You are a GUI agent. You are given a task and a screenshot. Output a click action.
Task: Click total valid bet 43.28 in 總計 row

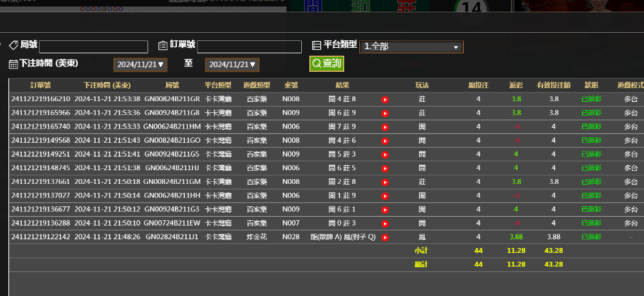pos(554,265)
